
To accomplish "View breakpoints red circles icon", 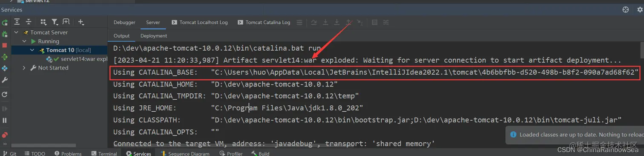I will 5,135.
